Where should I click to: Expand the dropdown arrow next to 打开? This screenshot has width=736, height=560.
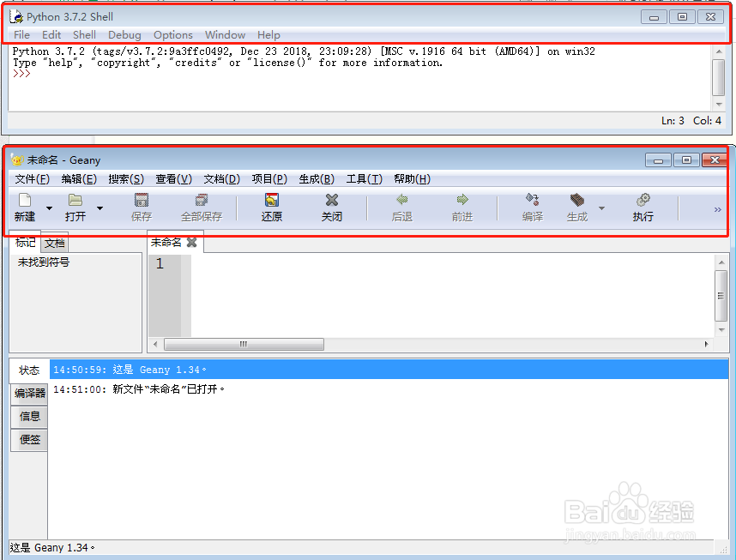point(100,208)
